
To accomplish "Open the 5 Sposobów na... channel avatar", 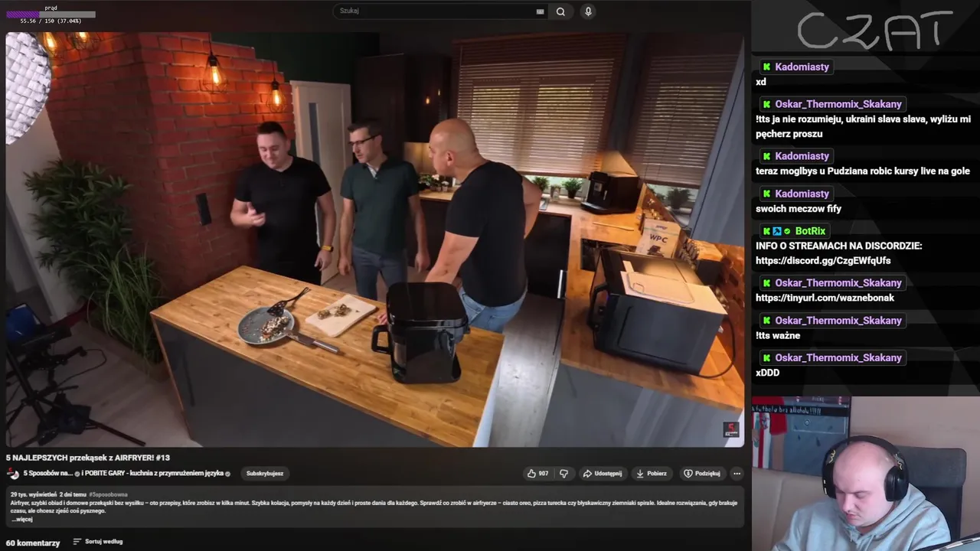I will (13, 474).
